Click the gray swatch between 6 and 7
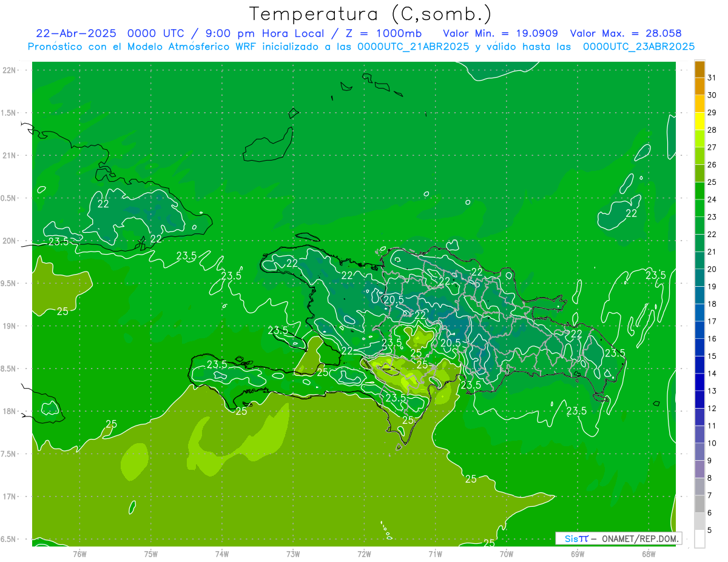 coord(699,504)
